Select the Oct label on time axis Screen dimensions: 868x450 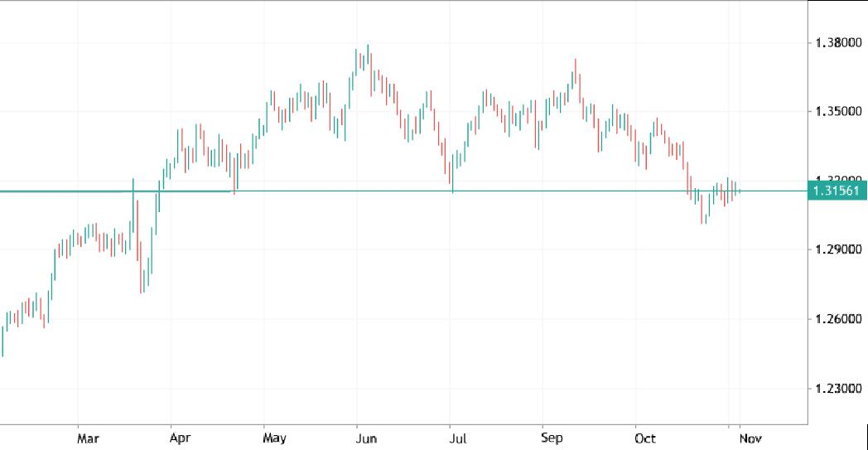click(x=645, y=438)
